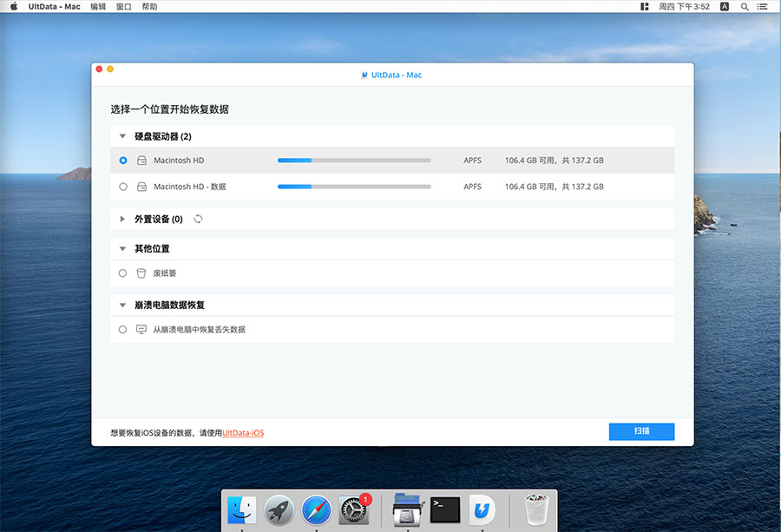The image size is (781, 532).
Task: Click capacity text in Macintosh HD row
Action: pyautogui.click(x=554, y=161)
